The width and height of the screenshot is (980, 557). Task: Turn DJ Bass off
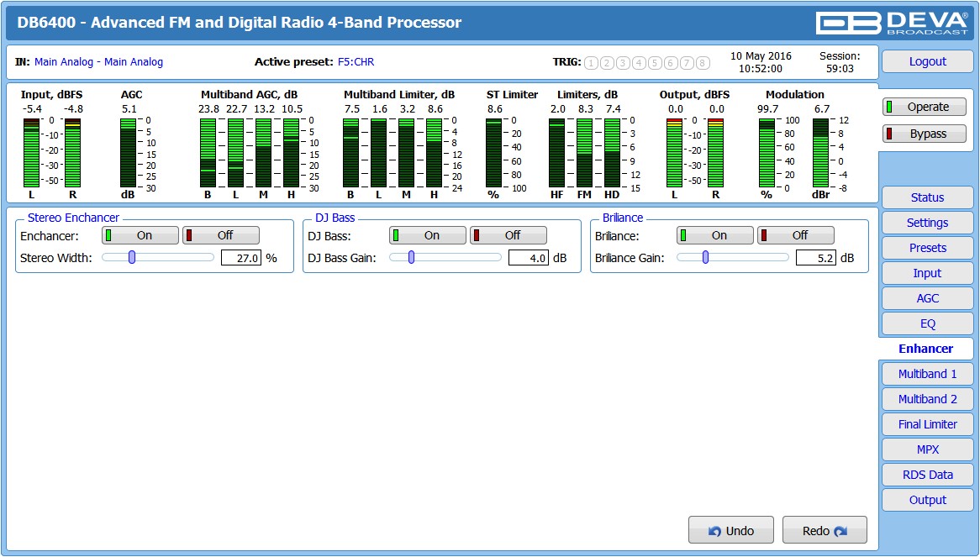508,235
